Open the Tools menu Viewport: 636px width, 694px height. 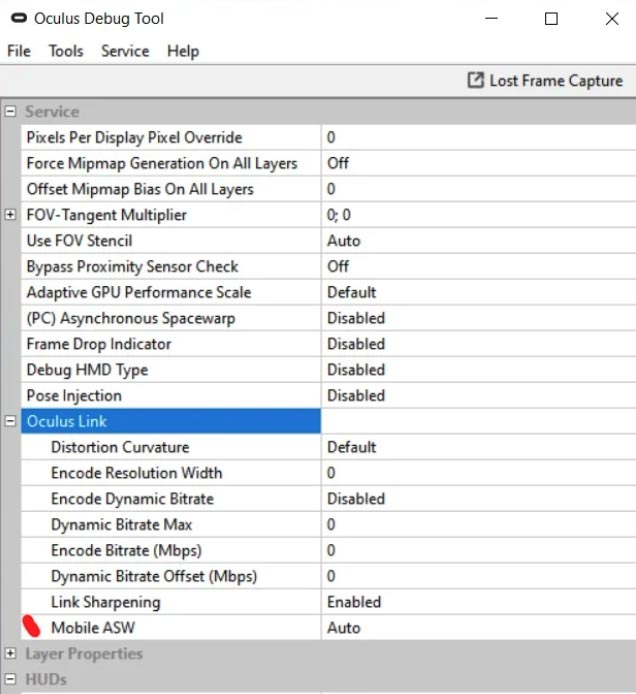66,51
